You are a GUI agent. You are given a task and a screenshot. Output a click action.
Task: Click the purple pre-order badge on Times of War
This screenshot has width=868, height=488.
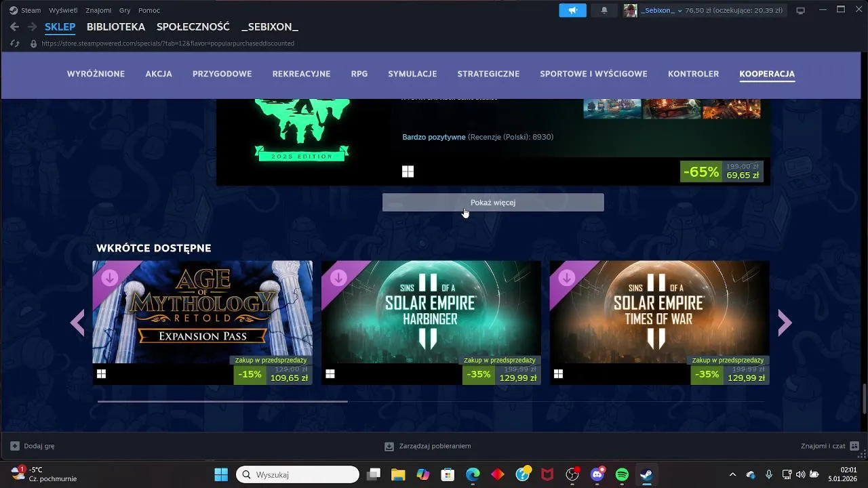click(x=566, y=277)
